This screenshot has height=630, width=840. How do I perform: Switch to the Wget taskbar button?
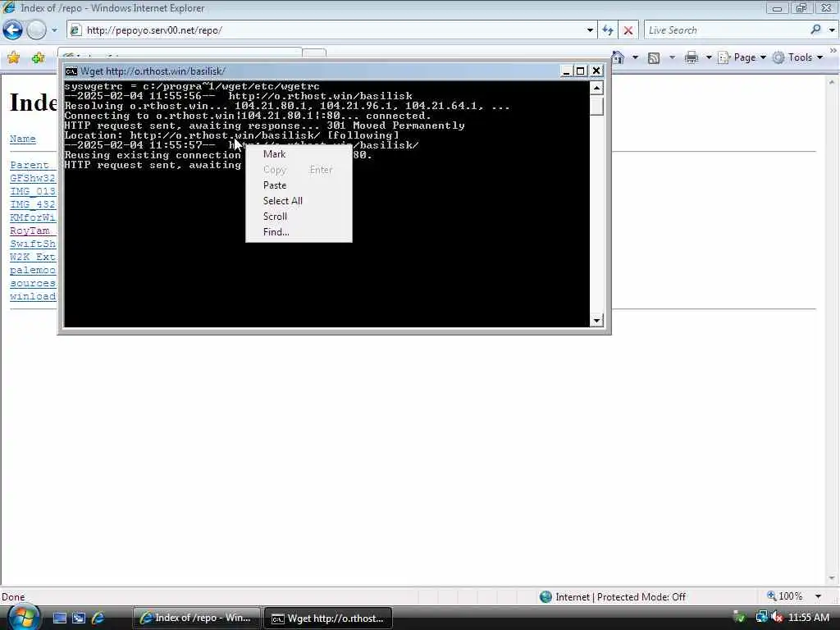328,619
